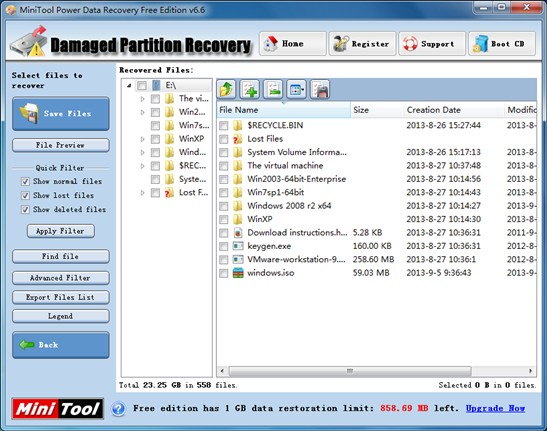Click the Download instructions file icon
This screenshot has height=431, width=547.
(x=238, y=233)
